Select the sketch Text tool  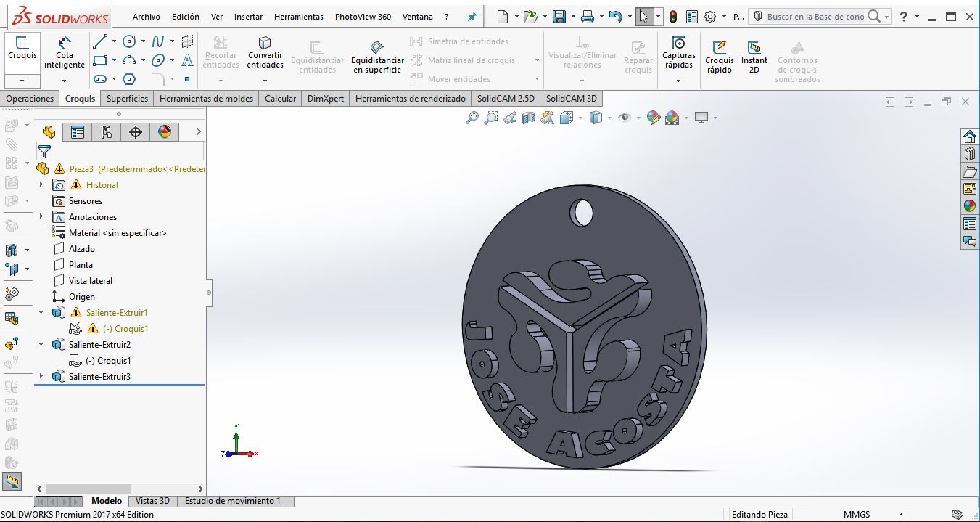(x=187, y=60)
